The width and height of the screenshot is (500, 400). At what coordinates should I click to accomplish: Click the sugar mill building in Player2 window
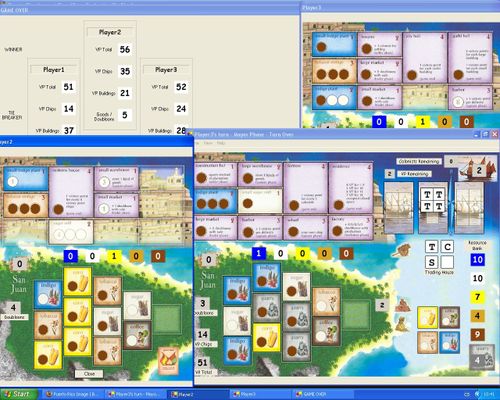(x=71, y=232)
